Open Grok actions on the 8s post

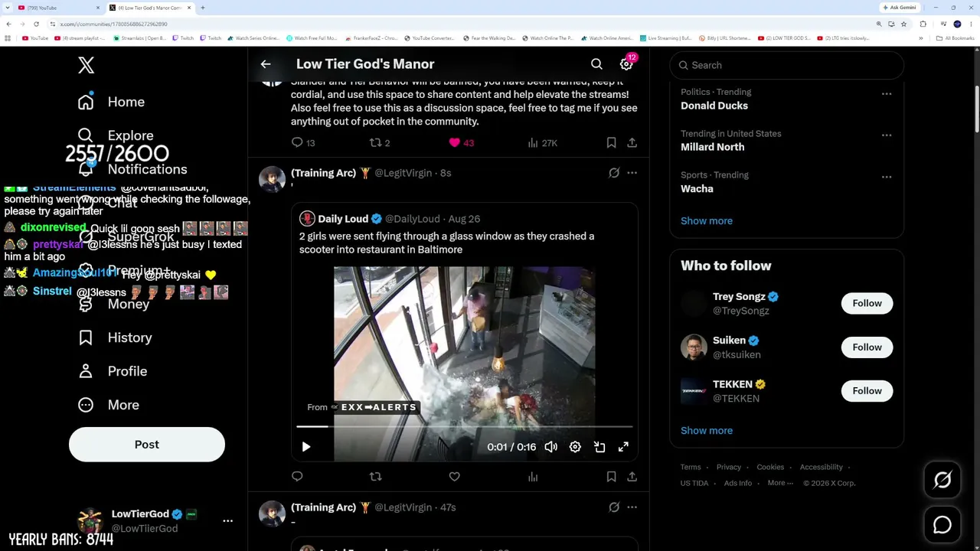click(x=614, y=173)
